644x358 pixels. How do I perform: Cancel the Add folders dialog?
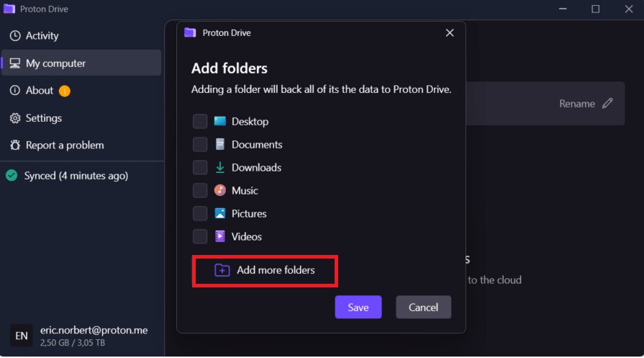click(423, 307)
